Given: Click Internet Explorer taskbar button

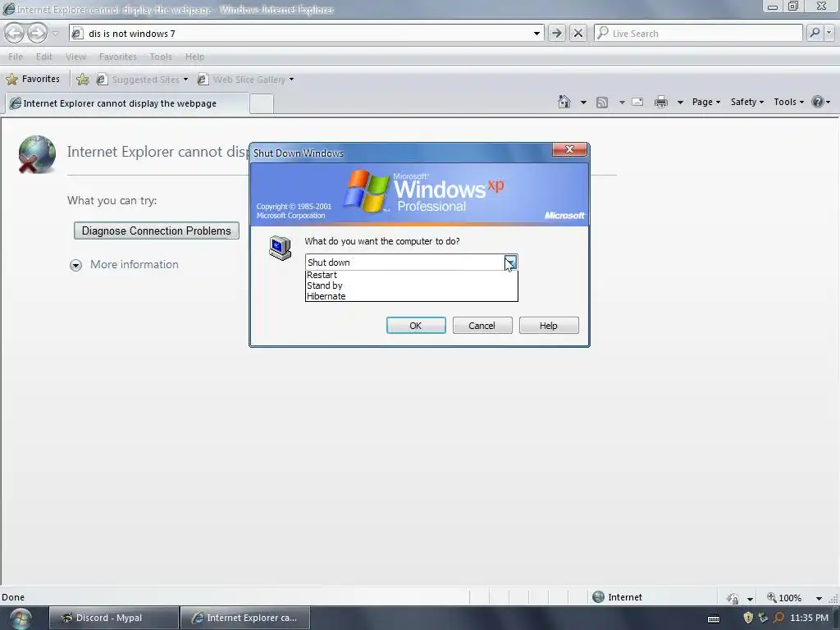Looking at the screenshot, I should coord(245,618).
